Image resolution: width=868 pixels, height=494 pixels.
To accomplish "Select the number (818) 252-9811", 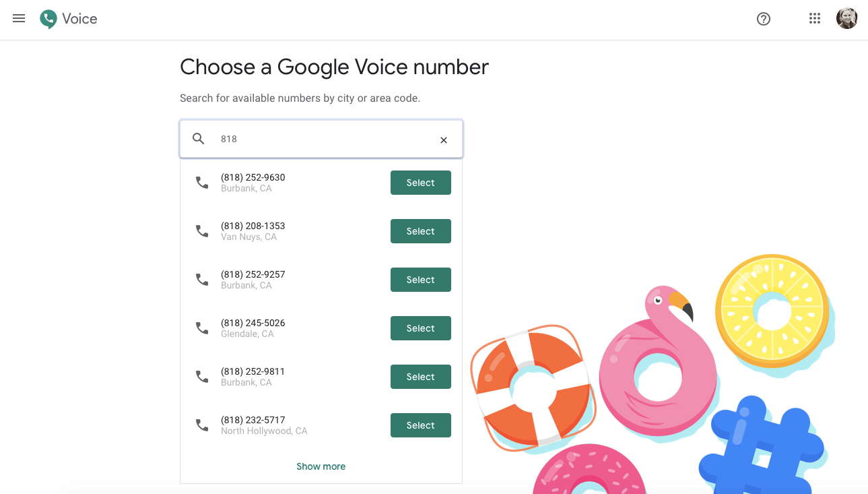I will [x=420, y=377].
